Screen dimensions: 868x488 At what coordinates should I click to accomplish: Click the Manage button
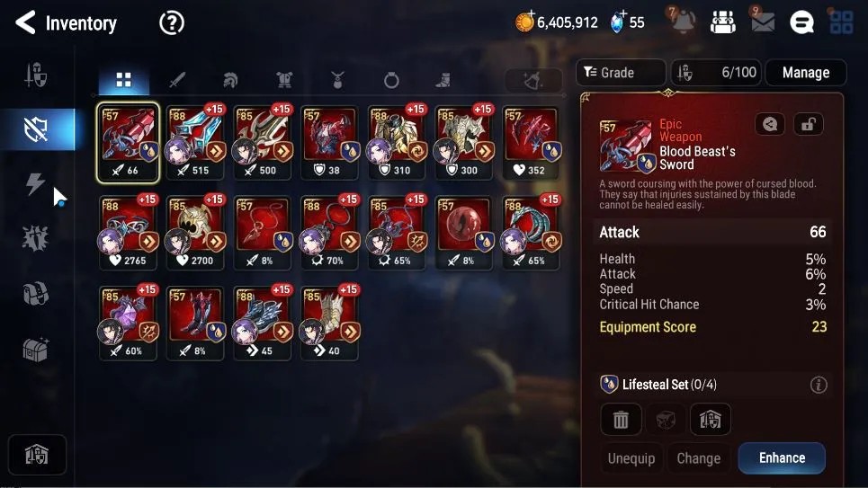805,73
